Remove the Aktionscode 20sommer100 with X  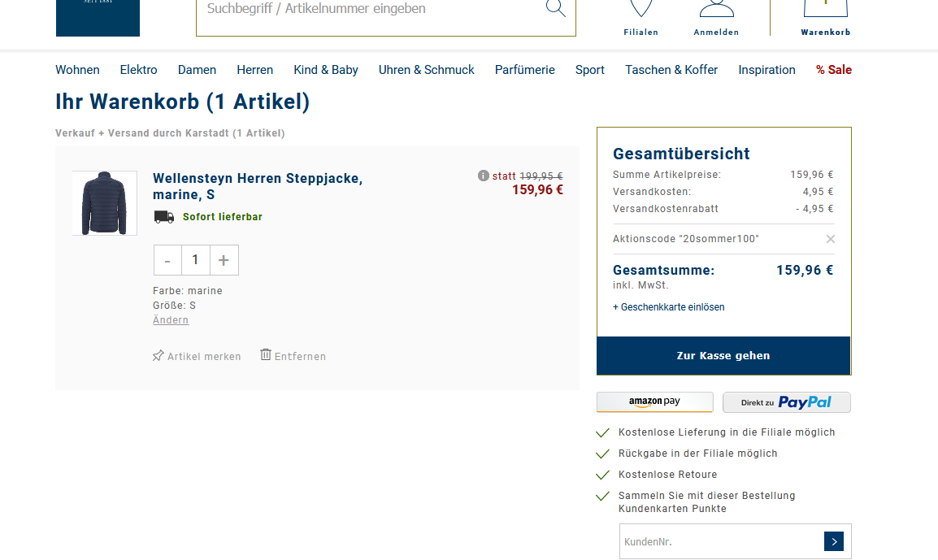point(830,239)
